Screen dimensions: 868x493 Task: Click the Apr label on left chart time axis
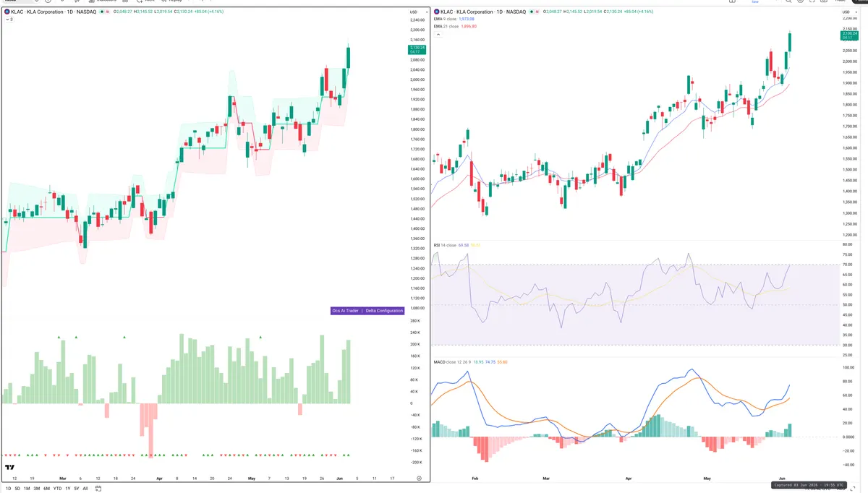coord(160,479)
